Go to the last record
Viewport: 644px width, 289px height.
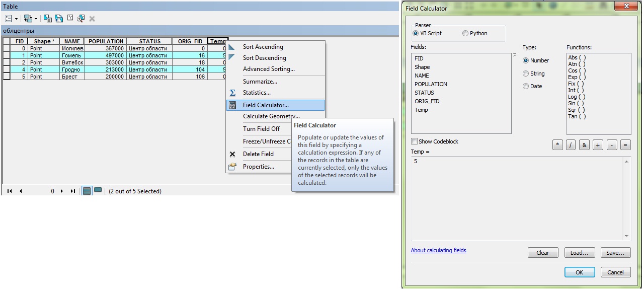[x=72, y=191]
